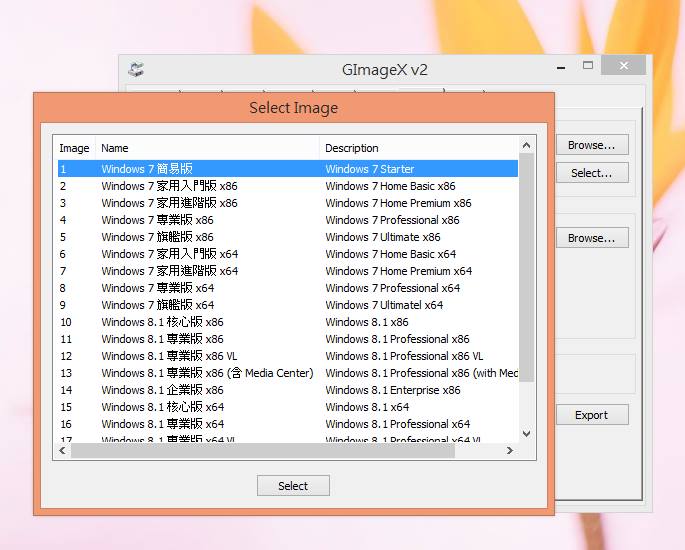Click description Windows 8.1 x64
685x550 pixels.
click(x=367, y=408)
